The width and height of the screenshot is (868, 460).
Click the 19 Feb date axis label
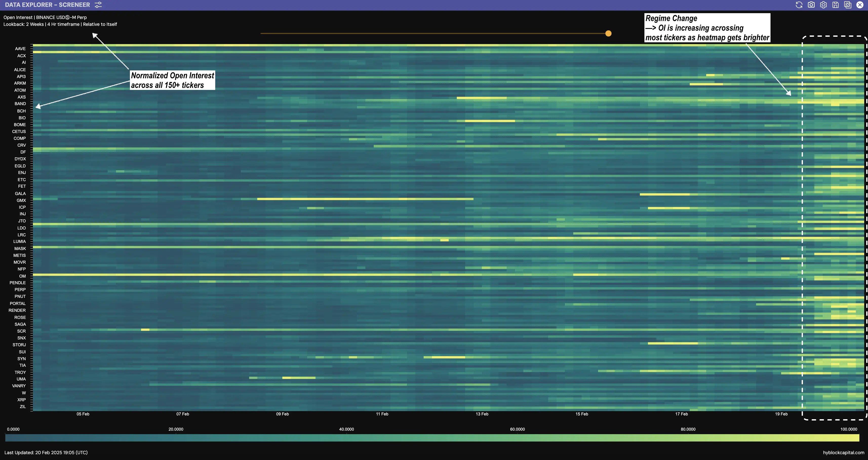tap(781, 414)
